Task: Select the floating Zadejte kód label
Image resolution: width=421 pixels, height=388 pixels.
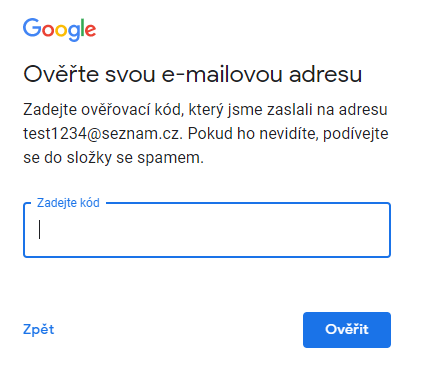Action: point(68,203)
